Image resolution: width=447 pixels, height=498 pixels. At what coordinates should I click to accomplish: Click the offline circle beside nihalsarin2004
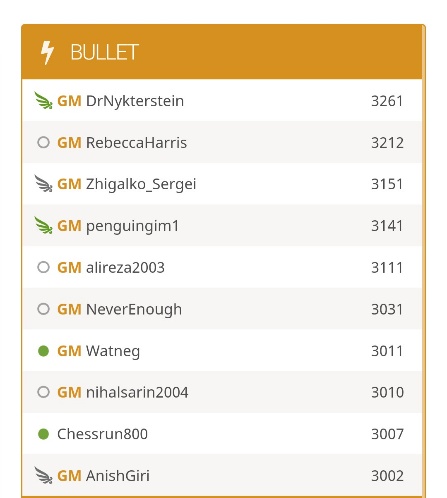point(43,392)
